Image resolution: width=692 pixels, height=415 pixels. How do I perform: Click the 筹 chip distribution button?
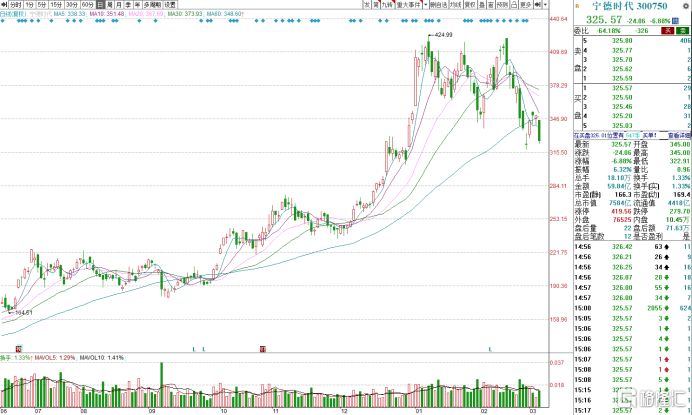coord(376,4)
